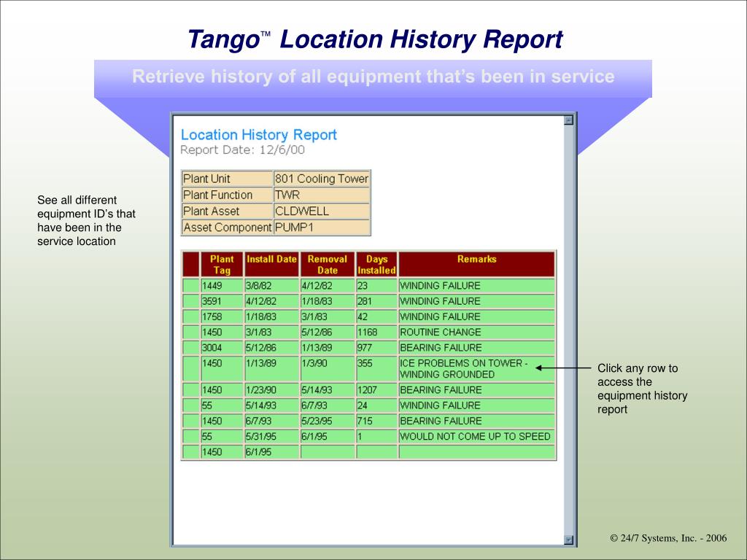This screenshot has height=560, width=747.
Task: Click install date 6/1/95
Action: 271,452
